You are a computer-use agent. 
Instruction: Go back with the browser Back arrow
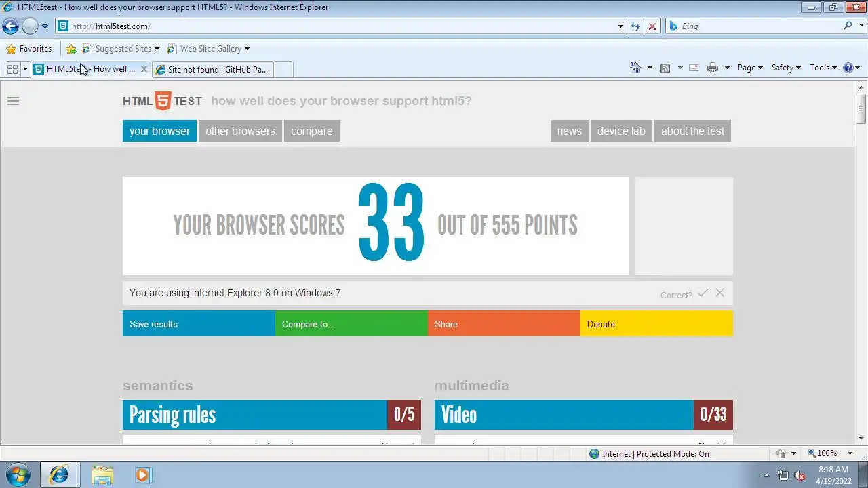point(10,26)
